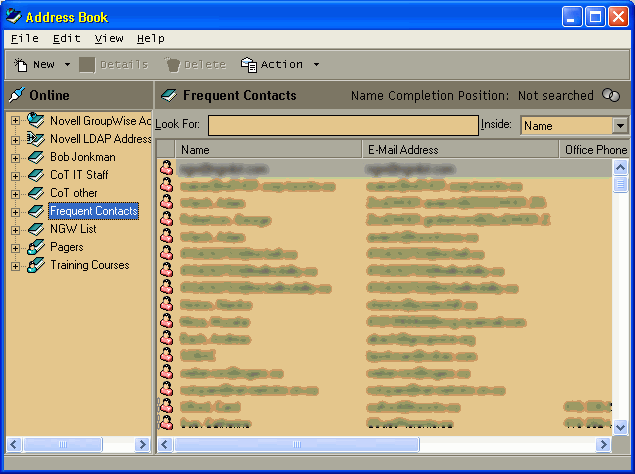Click the tree pane horizontal scrollbar thumb
635x474 pixels.
[63, 444]
